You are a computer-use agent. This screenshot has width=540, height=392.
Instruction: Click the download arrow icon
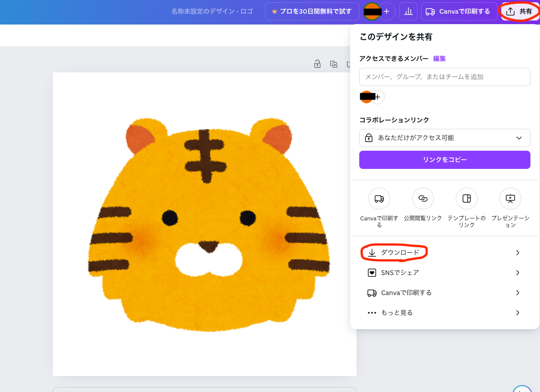tap(372, 253)
